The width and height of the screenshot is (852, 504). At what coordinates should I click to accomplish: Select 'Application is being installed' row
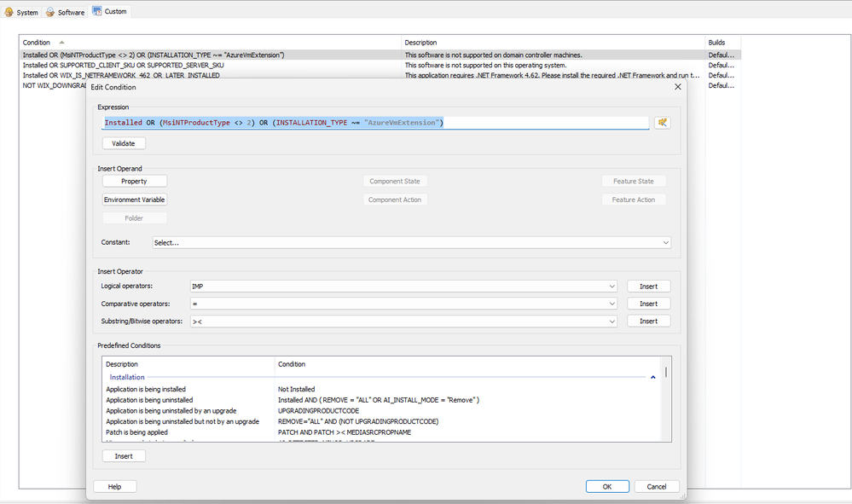(x=380, y=390)
